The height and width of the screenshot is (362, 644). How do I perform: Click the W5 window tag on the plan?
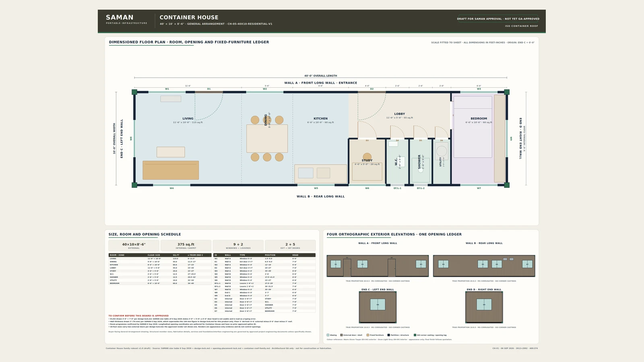click(x=316, y=188)
